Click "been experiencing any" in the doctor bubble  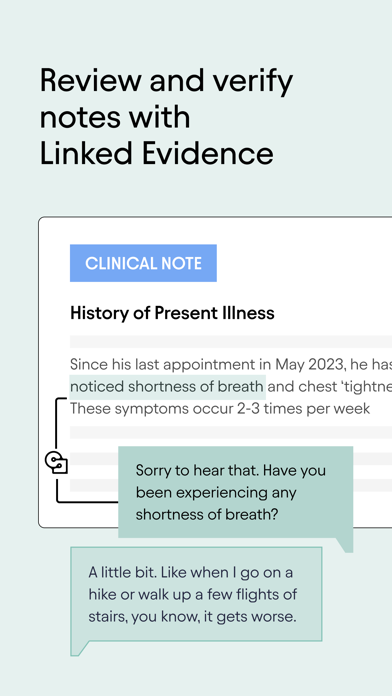coord(216,492)
